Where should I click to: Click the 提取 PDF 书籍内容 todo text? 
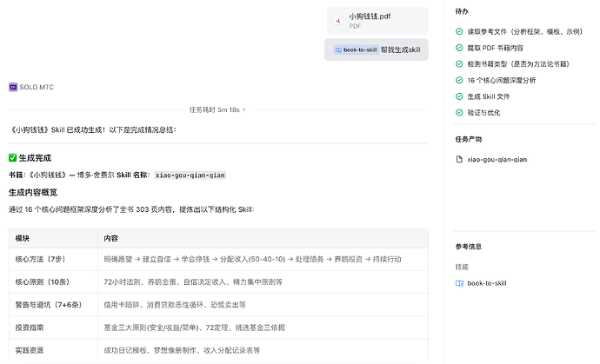click(x=495, y=48)
